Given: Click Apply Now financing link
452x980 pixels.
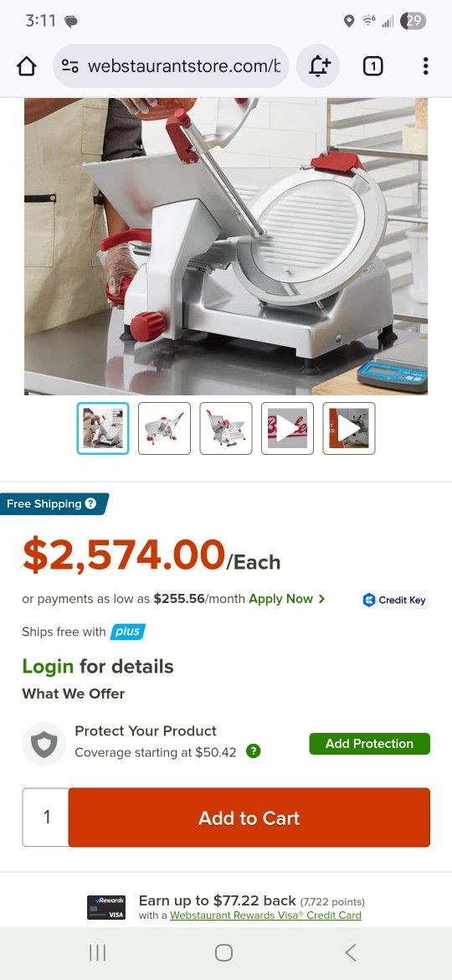Looking at the screenshot, I should pyautogui.click(x=286, y=599).
